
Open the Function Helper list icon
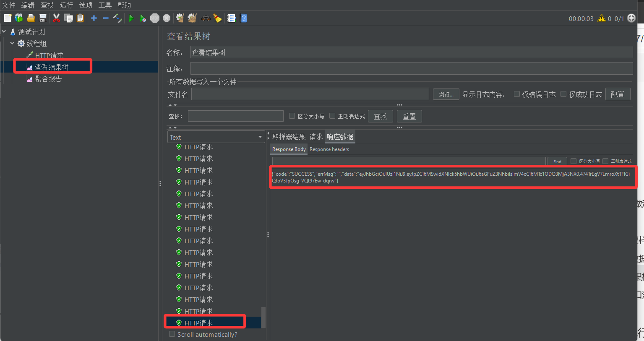tap(231, 18)
